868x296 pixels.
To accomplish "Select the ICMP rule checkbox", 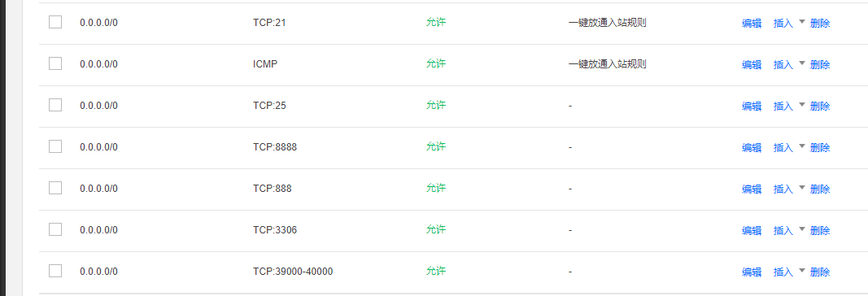I will pos(55,63).
